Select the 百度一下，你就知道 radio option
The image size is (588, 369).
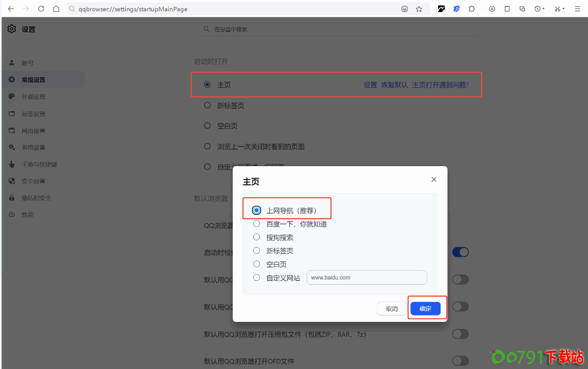click(x=257, y=224)
